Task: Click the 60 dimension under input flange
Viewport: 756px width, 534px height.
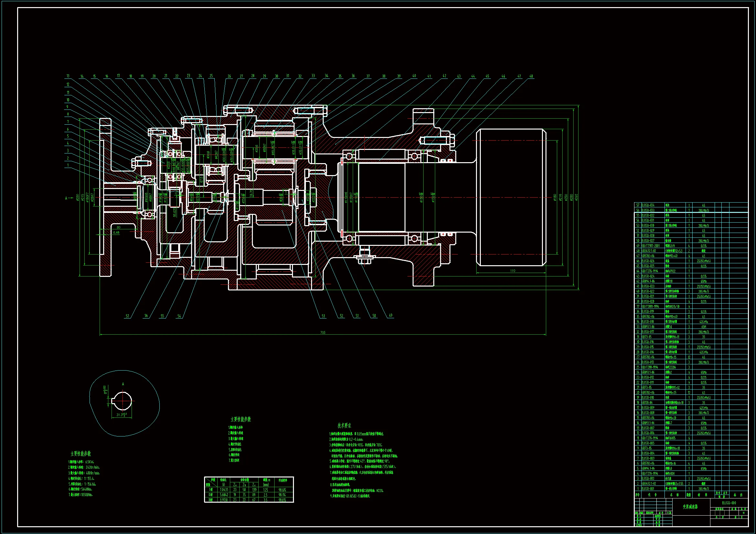Action: pos(119,227)
